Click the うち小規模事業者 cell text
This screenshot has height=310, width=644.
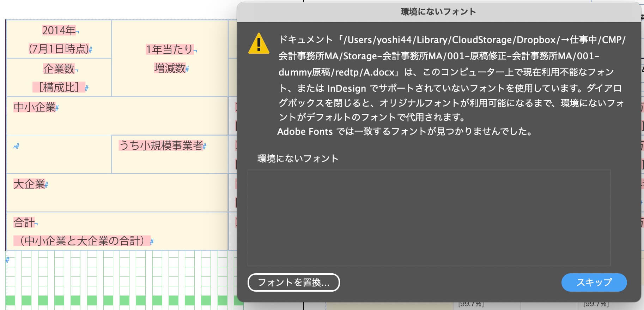(x=161, y=145)
